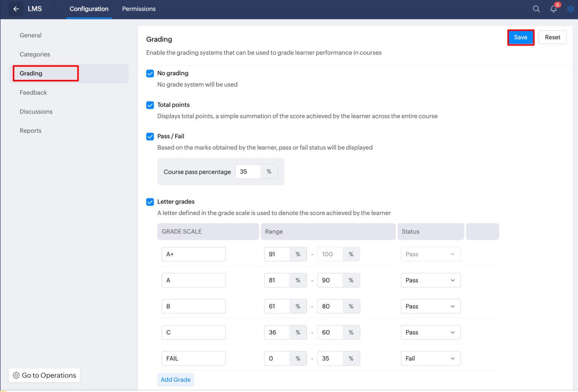The image size is (578, 392).
Task: Uncheck the No grading checkbox
Action: point(150,74)
